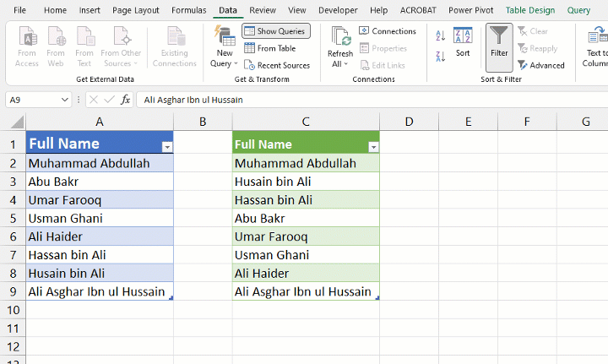Switch to the Insert tab
The width and height of the screenshot is (608, 364).
tap(90, 10)
